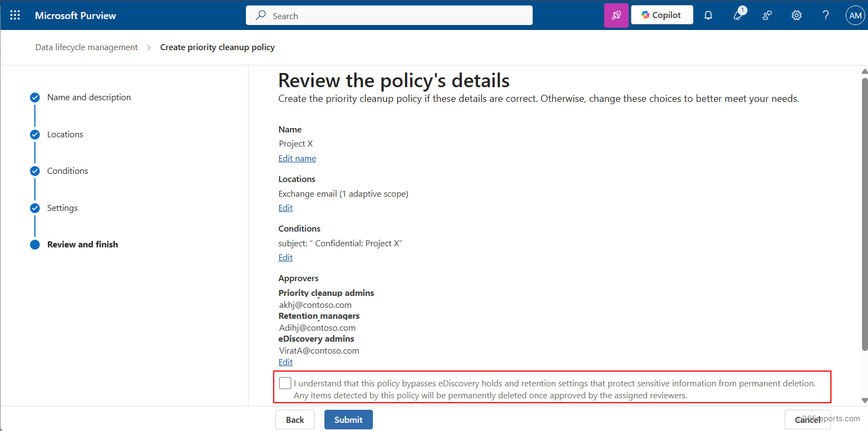This screenshot has height=431, width=868.
Task: Go to Data lifecycle management breadcrumb
Action: [87, 47]
